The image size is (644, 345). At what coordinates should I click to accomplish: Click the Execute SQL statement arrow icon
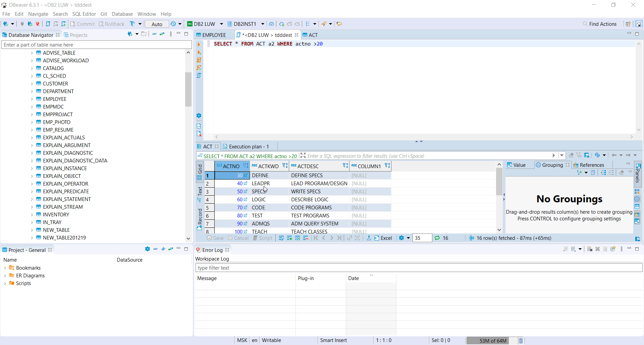point(199,44)
